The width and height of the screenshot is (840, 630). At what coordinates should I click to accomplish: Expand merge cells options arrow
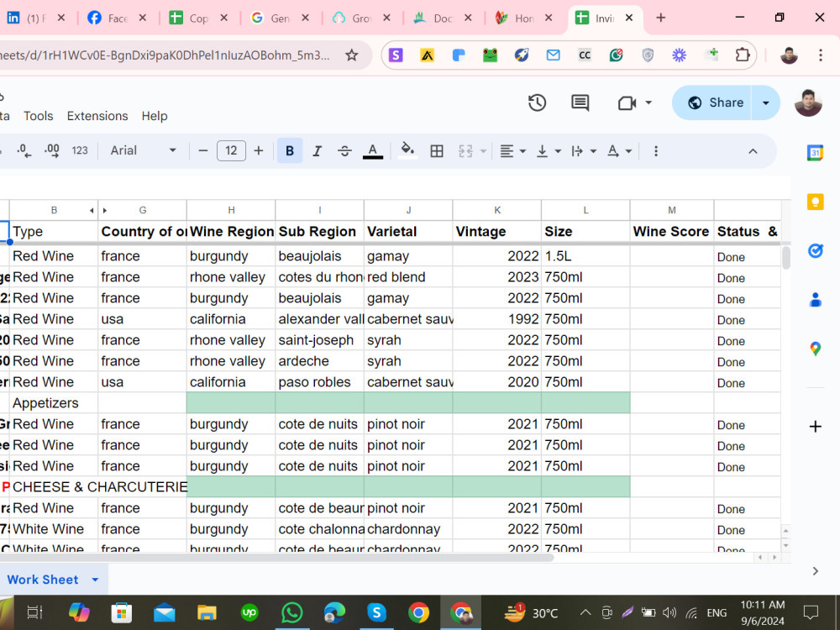(483, 151)
